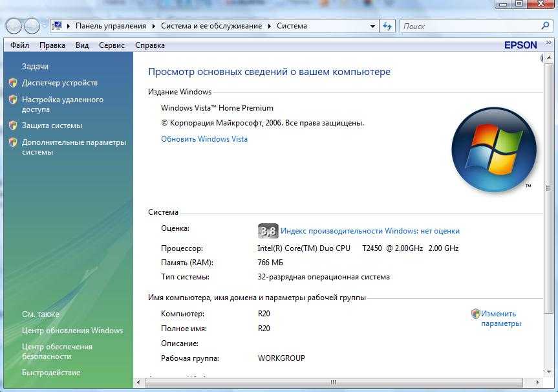Open Быстродействие link in sidebar
This screenshot has height=392, width=558.
click(x=51, y=373)
